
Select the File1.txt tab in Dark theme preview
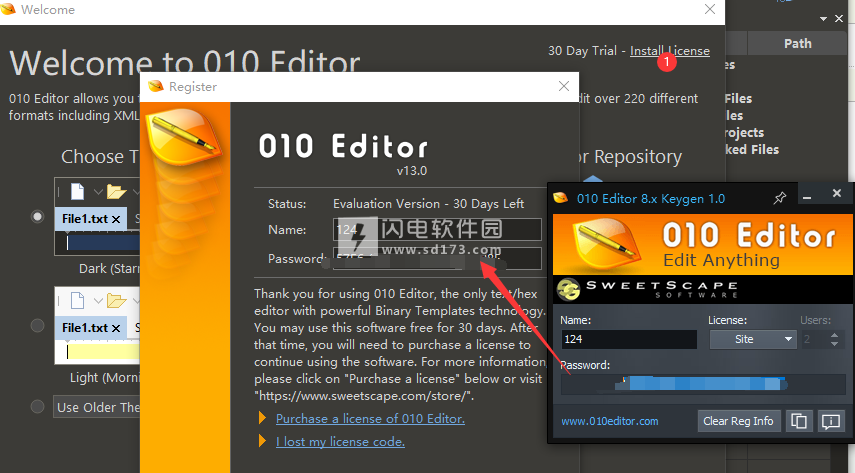pyautogui.click(x=91, y=219)
